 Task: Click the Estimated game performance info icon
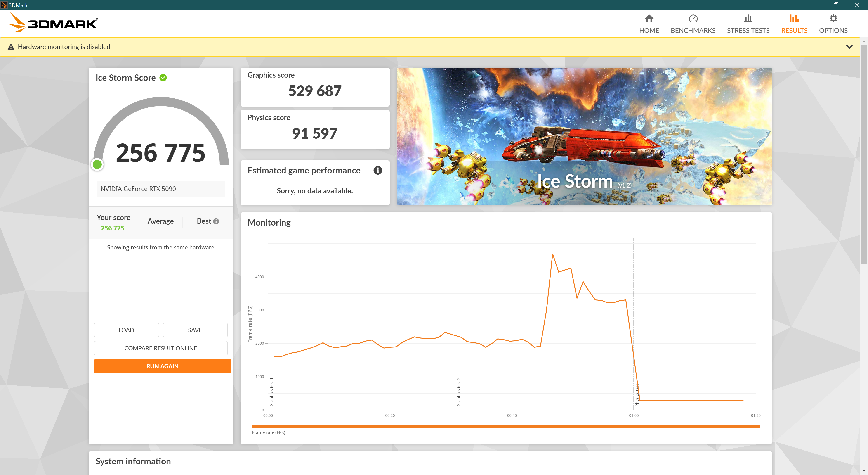(378, 171)
